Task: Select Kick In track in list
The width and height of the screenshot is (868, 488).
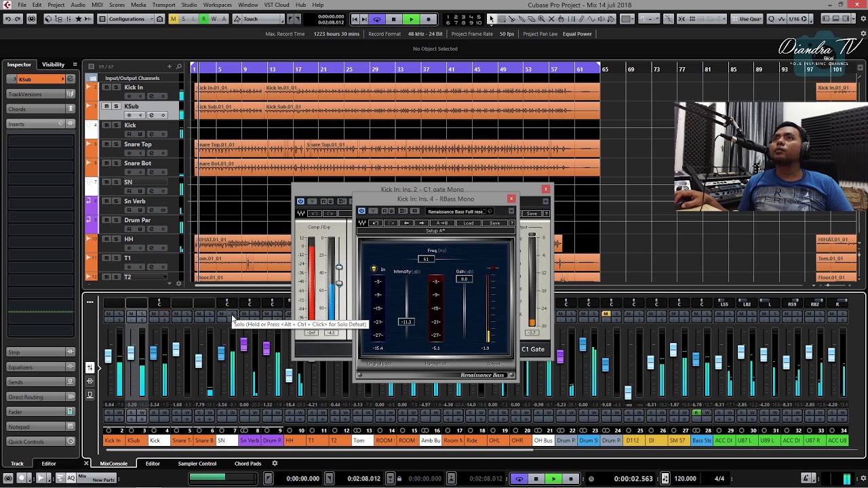Action: [134, 87]
